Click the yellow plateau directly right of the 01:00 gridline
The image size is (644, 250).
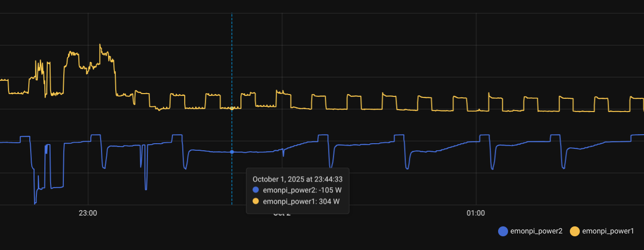495,98
